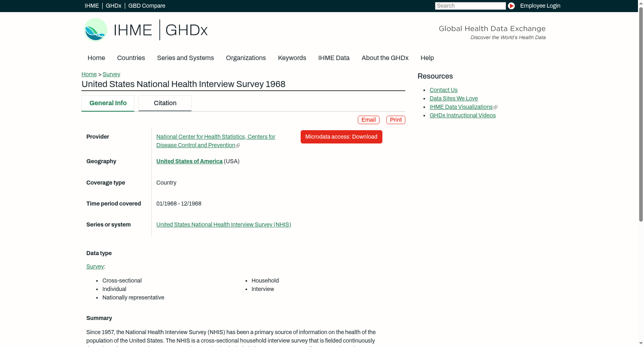Click the 'Data type' heading

pos(99,253)
